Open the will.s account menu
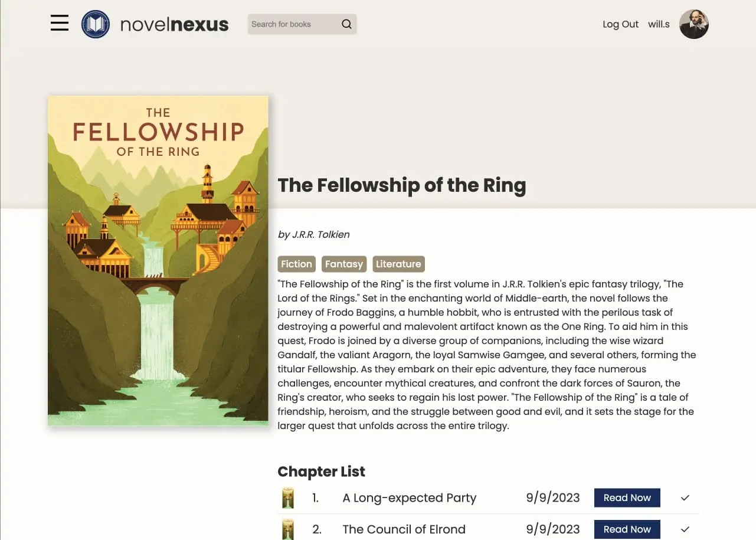 point(659,24)
